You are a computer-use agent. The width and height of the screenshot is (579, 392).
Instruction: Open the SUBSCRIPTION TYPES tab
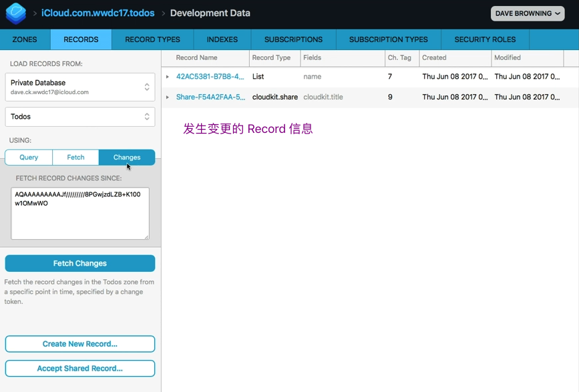389,39
